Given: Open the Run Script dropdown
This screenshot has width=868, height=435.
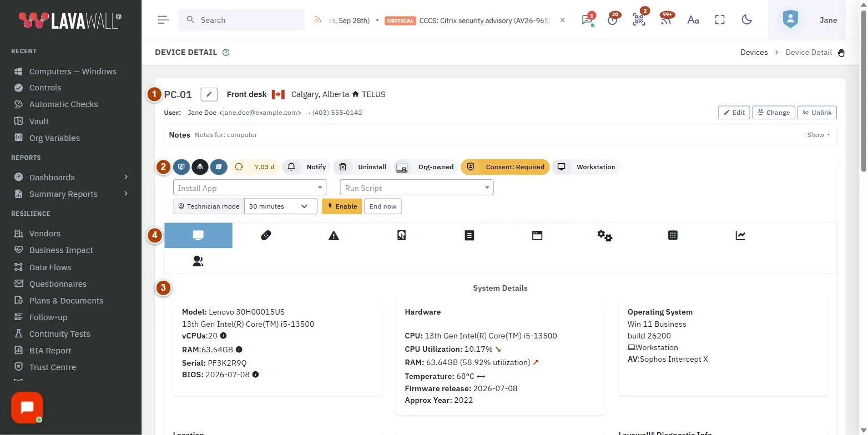Looking at the screenshot, I should [x=417, y=188].
